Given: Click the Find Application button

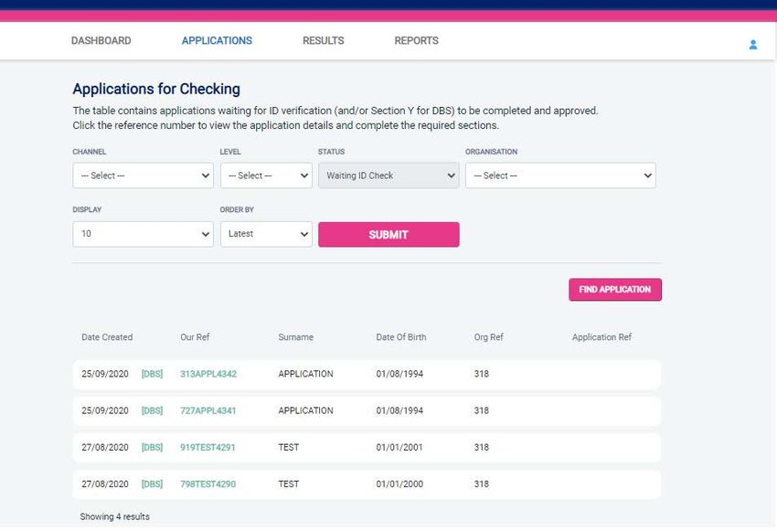Looking at the screenshot, I should [615, 289].
